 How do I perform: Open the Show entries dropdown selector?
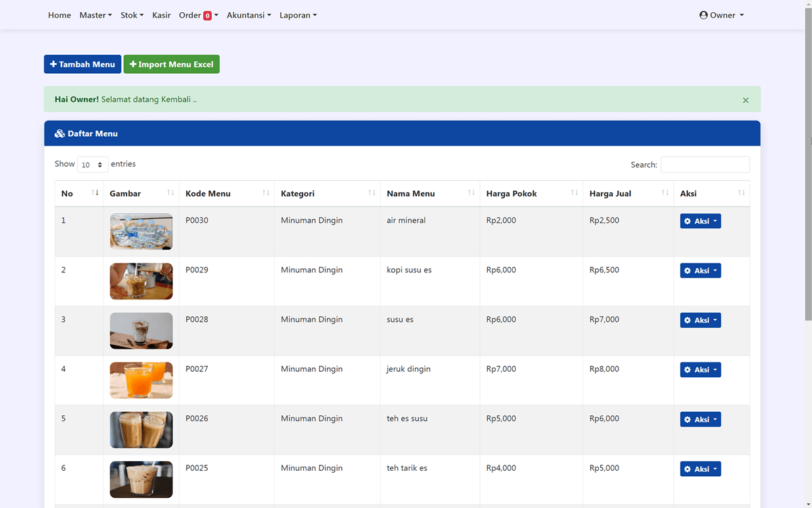[x=93, y=164]
